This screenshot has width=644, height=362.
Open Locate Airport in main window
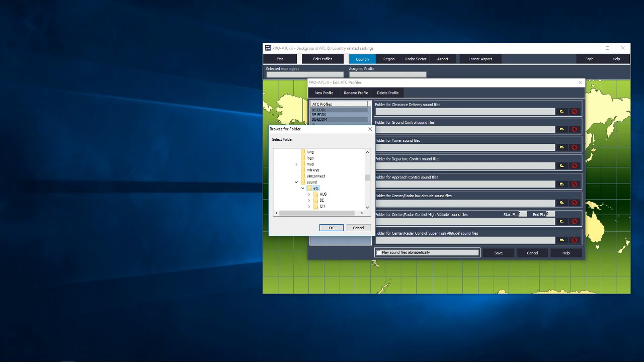coord(480,59)
